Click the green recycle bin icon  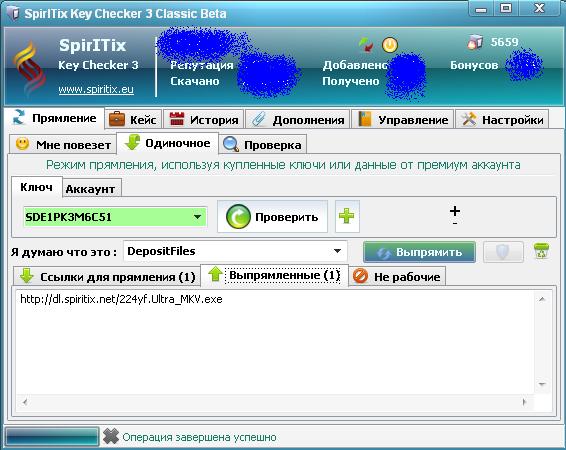pyautogui.click(x=541, y=251)
